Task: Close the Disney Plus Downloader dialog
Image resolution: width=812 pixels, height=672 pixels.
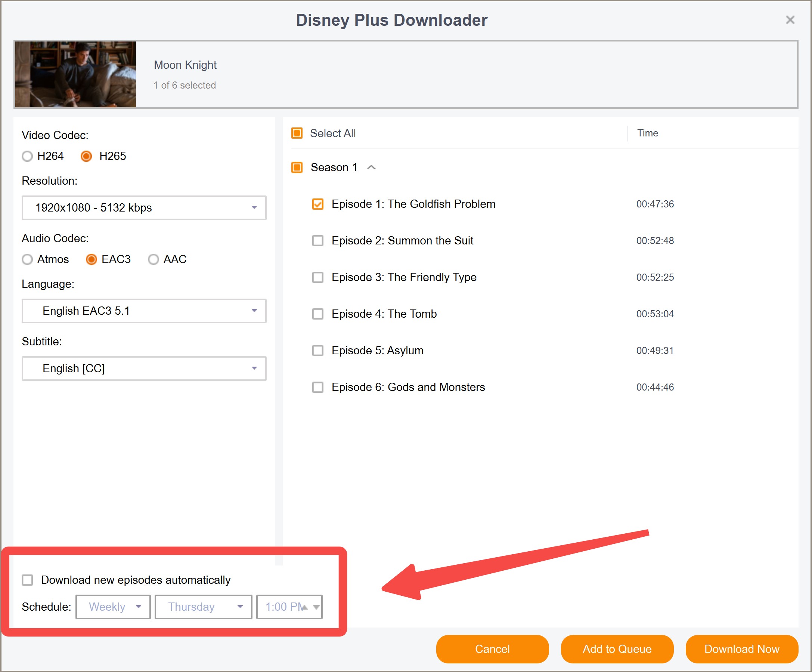Action: [x=790, y=20]
